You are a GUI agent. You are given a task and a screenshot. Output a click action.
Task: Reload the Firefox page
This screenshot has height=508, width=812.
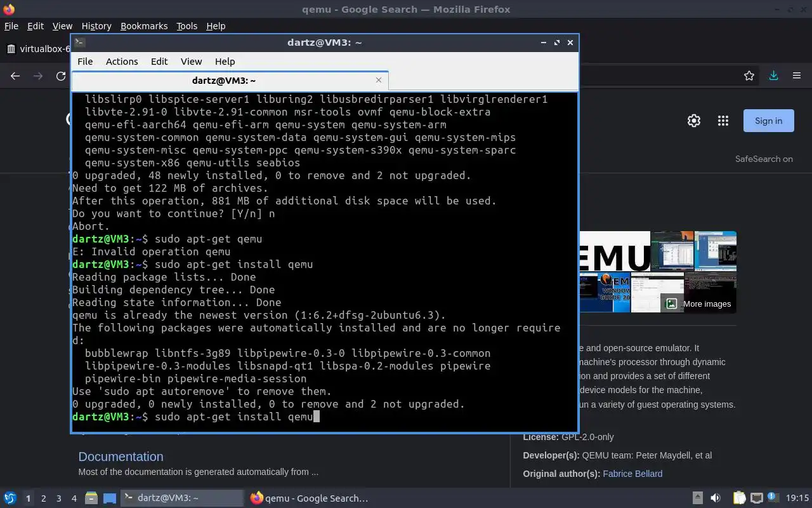pos(61,76)
